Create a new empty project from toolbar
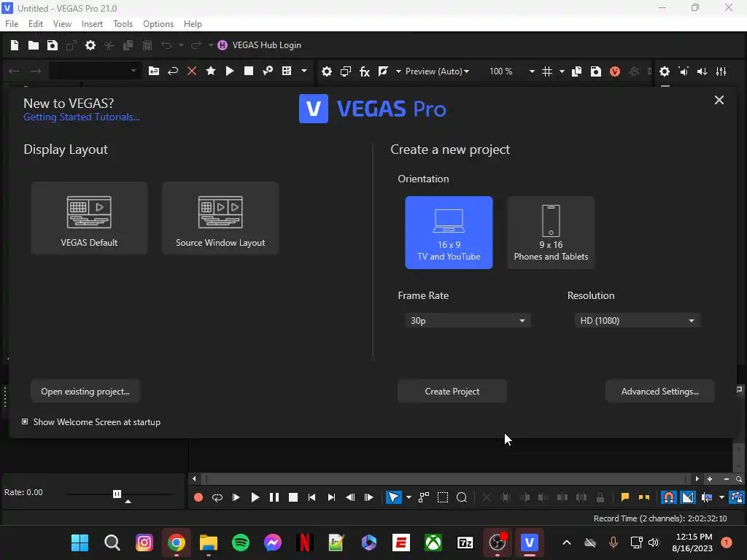This screenshot has height=560, width=747. coord(15,45)
